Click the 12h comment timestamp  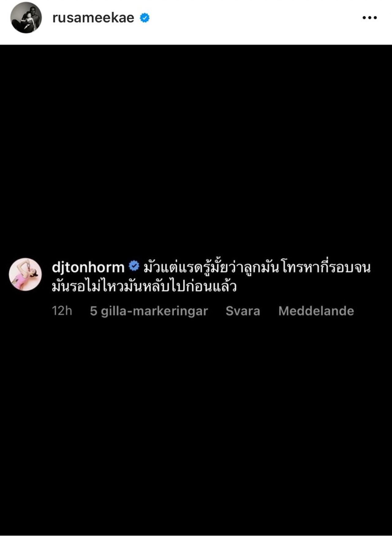point(62,311)
